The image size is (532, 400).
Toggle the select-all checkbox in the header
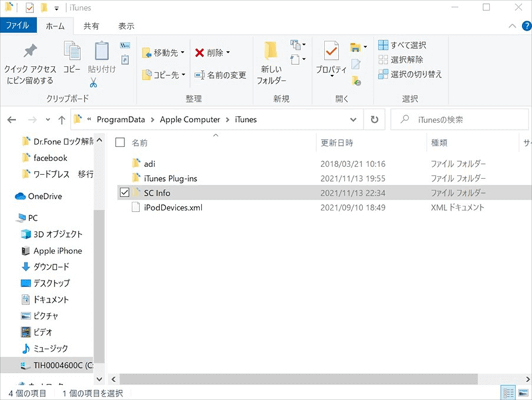(120, 142)
